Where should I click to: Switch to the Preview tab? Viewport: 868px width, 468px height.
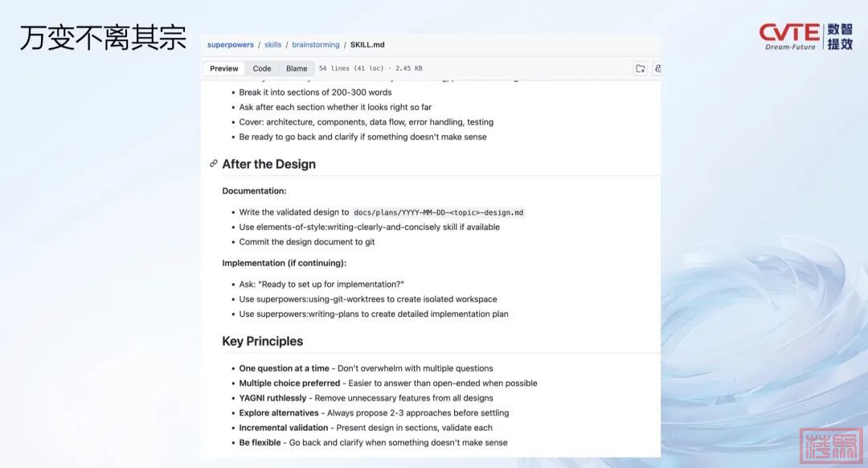tap(224, 68)
